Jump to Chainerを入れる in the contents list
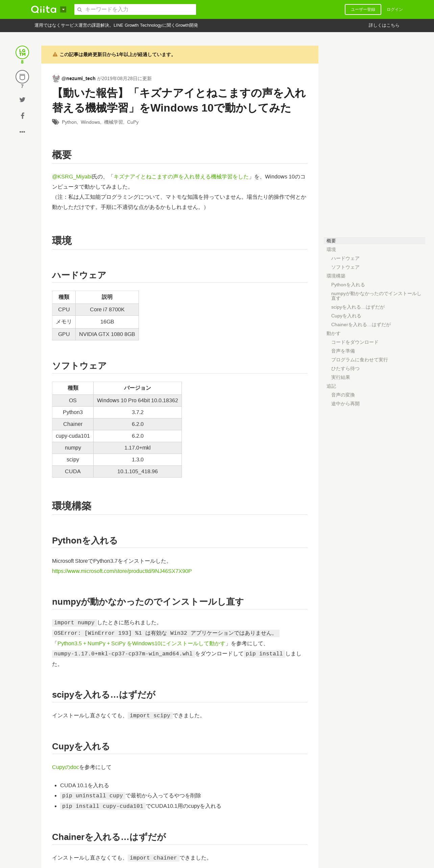The height and width of the screenshot is (868, 434). pos(361,324)
